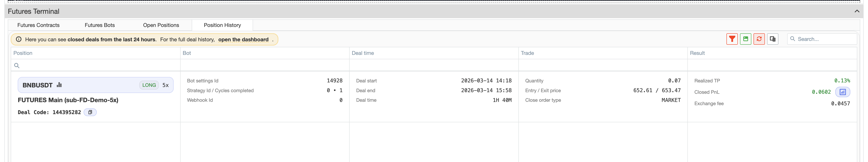Open the Closed PnL chart icon
The width and height of the screenshot is (868, 162).
(x=842, y=92)
